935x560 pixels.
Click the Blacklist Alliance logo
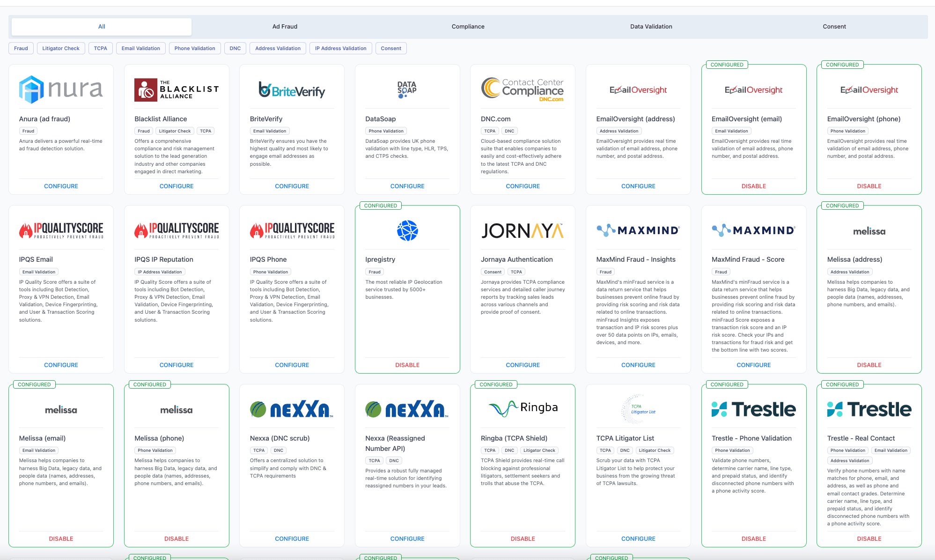click(x=177, y=89)
